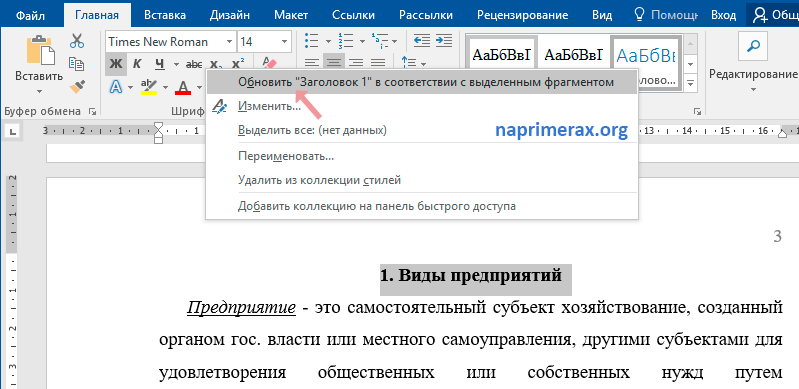The image size is (799, 389).
Task: Open font color dropdown arrow
Action: 198,88
